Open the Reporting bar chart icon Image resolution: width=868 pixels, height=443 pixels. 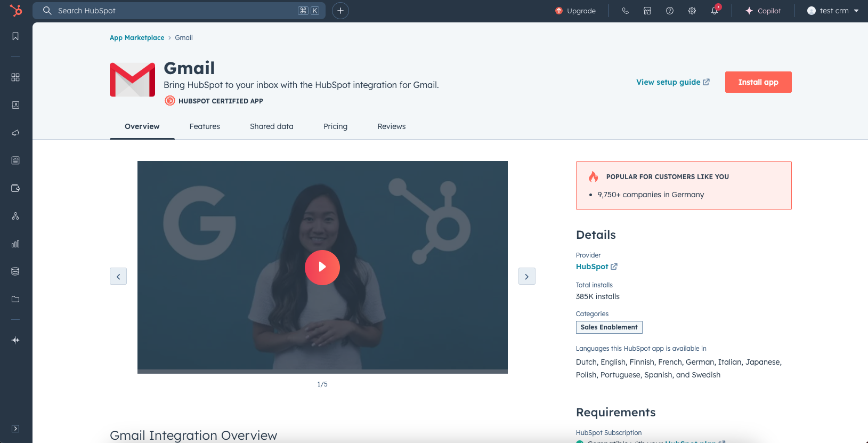pyautogui.click(x=15, y=244)
